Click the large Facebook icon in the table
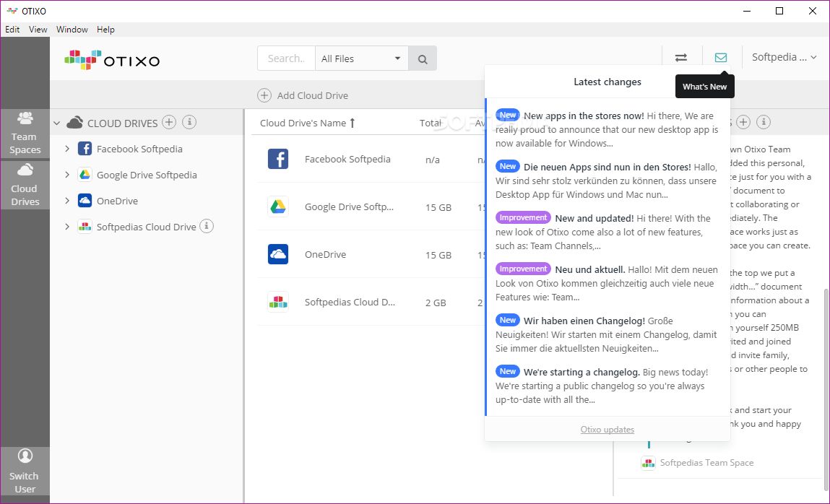Image resolution: width=830 pixels, height=504 pixels. pyautogui.click(x=278, y=159)
